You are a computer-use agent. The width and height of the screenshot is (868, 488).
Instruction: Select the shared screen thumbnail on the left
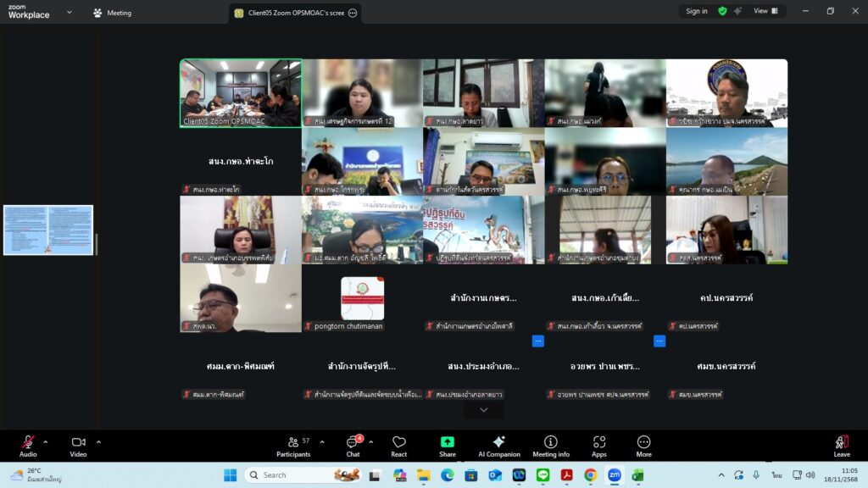[x=48, y=230]
